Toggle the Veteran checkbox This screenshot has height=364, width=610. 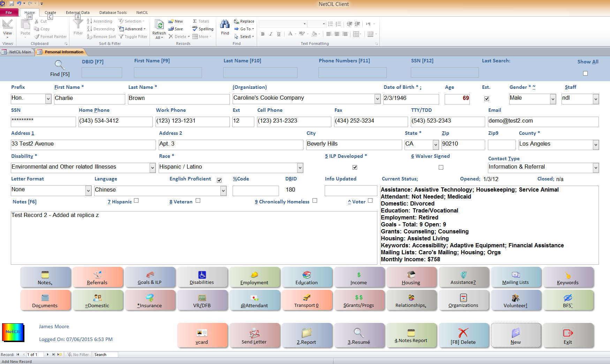click(x=198, y=201)
